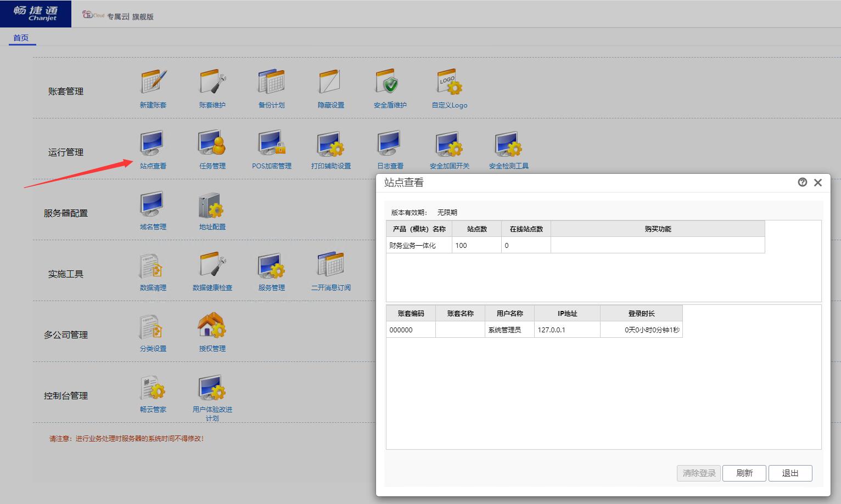Image resolution: width=841 pixels, height=504 pixels.
Task: Switch to 首页 tab
Action: pos(21,38)
